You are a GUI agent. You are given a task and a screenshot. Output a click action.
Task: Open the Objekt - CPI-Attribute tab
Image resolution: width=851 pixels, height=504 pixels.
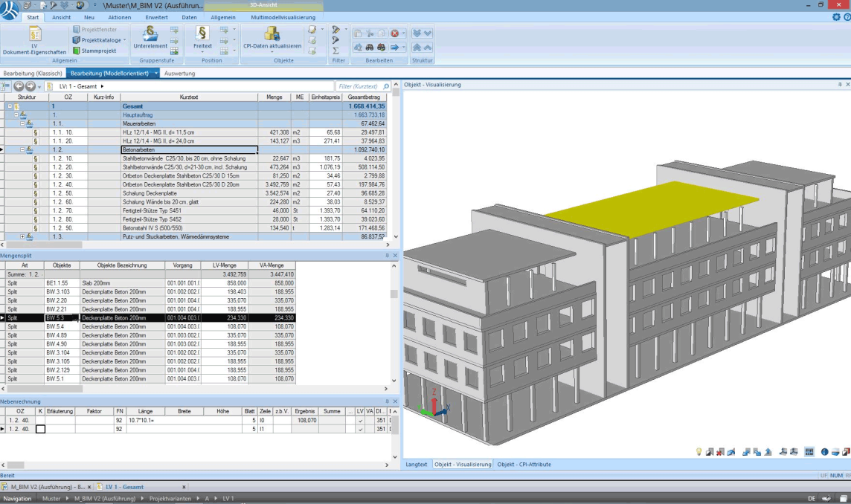[x=524, y=465]
